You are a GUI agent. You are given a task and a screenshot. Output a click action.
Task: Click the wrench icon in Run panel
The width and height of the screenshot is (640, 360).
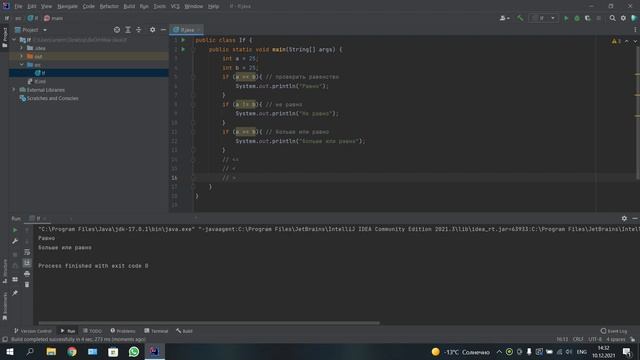[x=15, y=241]
